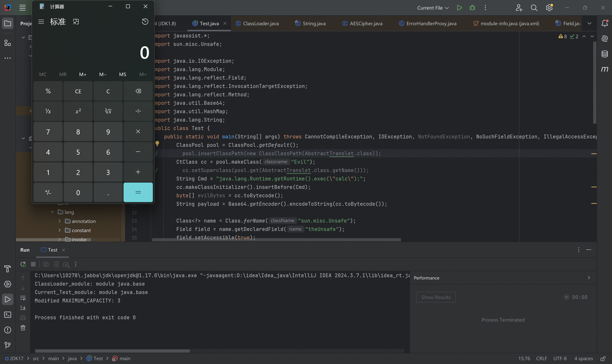612x364 pixels.
Task: Click the run console horizontal scrollbar
Action: 112,351
